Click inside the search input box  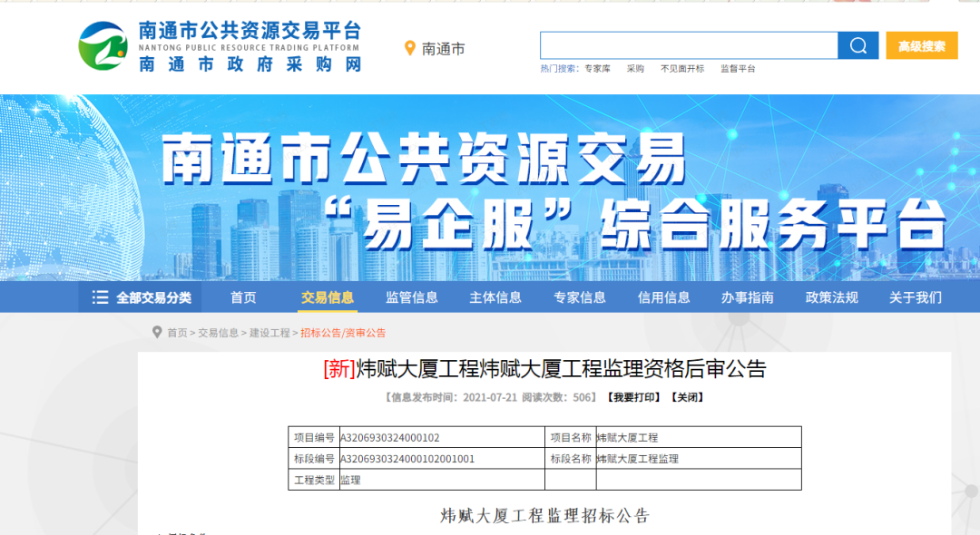(x=690, y=44)
